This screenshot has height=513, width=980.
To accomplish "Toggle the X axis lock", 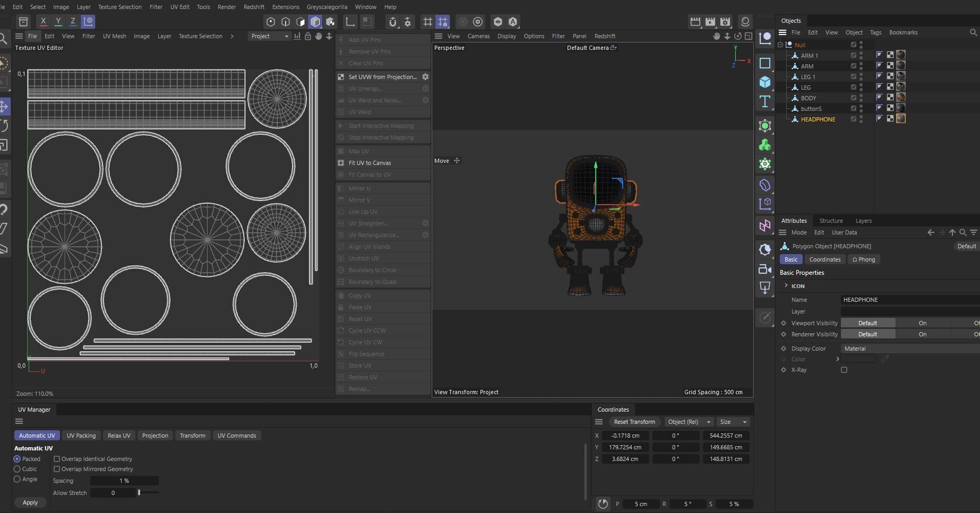I will 44,22.
